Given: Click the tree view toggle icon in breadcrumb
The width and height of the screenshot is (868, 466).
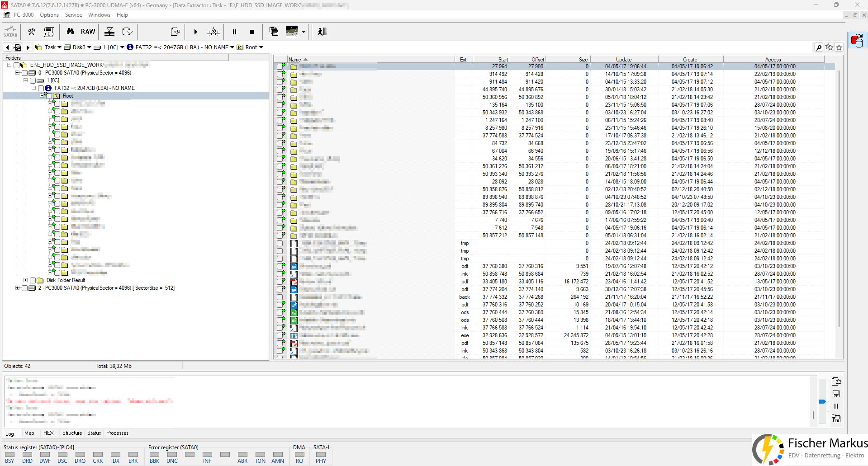Looking at the screenshot, I should pos(17,47).
